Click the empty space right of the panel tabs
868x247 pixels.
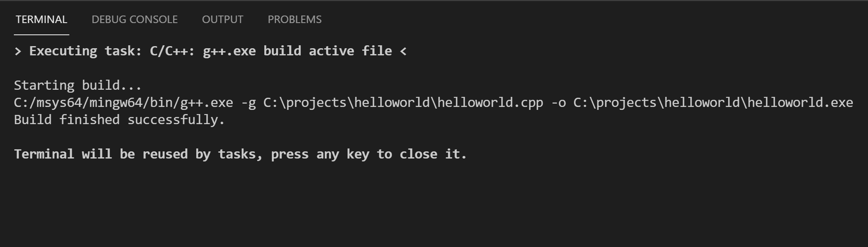coord(588,19)
